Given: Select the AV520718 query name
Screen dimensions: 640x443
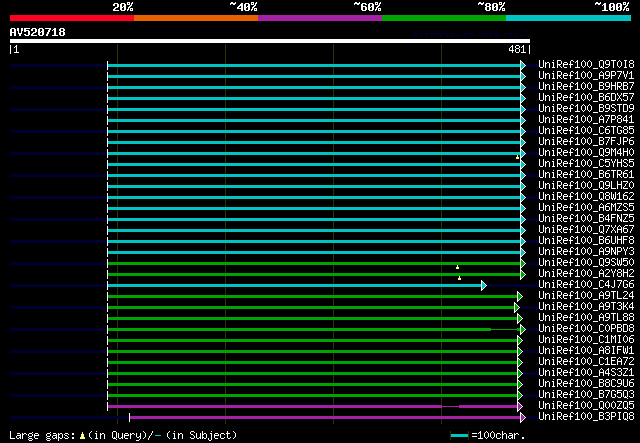Looking at the screenshot, I should tap(38, 32).
